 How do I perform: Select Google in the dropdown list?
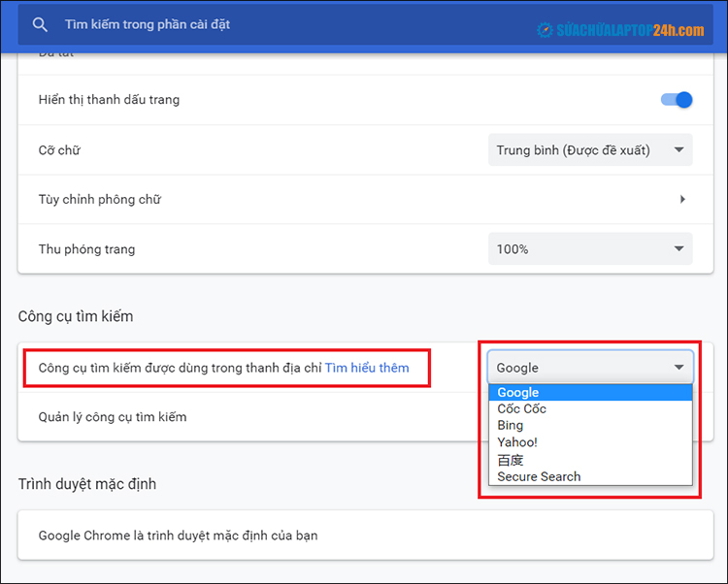tap(590, 393)
